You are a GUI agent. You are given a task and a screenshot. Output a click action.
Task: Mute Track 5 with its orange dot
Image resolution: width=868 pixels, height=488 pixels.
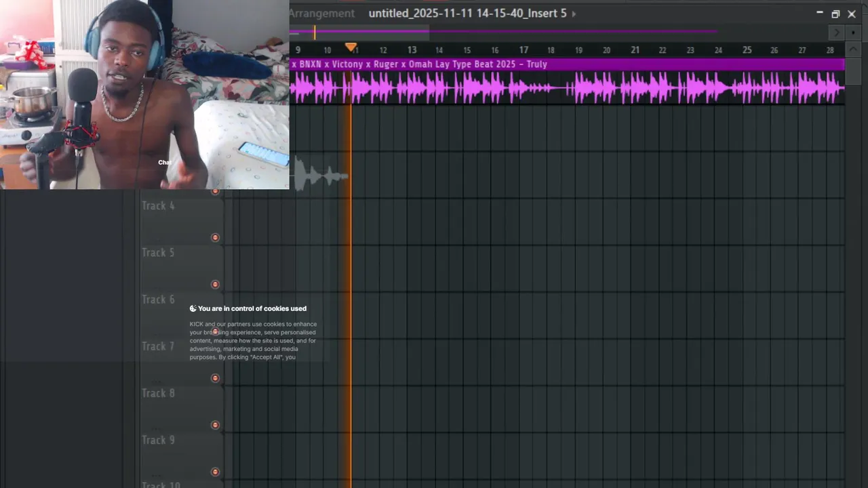click(215, 284)
